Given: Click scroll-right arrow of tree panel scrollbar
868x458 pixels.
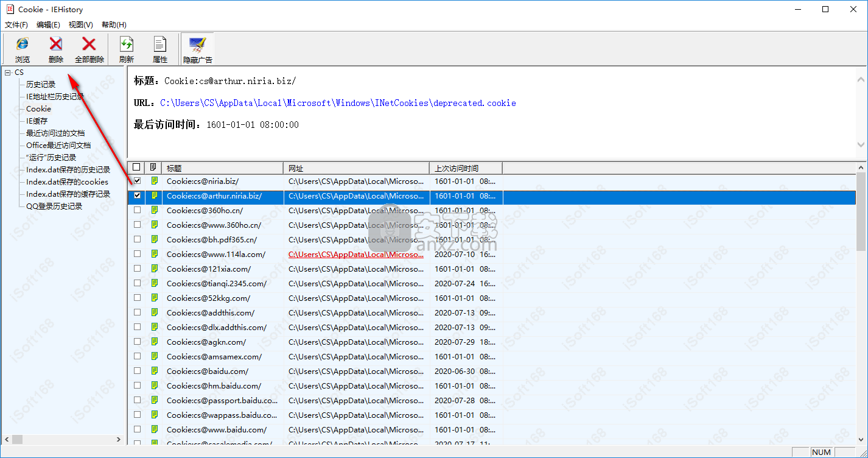Looking at the screenshot, I should [119, 439].
